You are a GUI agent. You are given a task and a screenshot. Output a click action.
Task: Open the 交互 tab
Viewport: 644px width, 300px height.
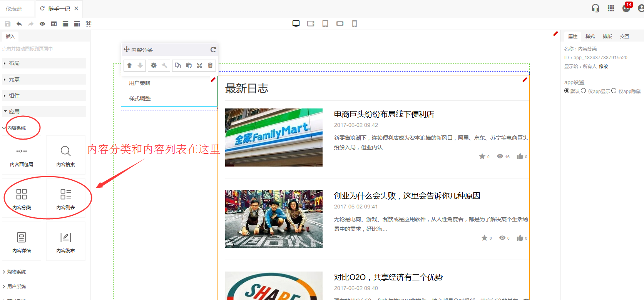[x=624, y=37]
